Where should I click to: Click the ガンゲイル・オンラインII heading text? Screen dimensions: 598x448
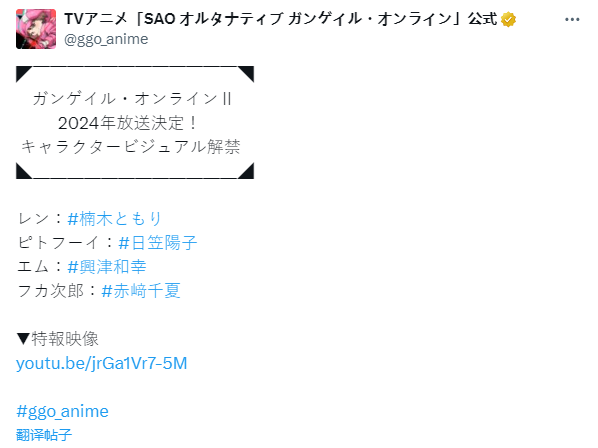click(x=132, y=99)
